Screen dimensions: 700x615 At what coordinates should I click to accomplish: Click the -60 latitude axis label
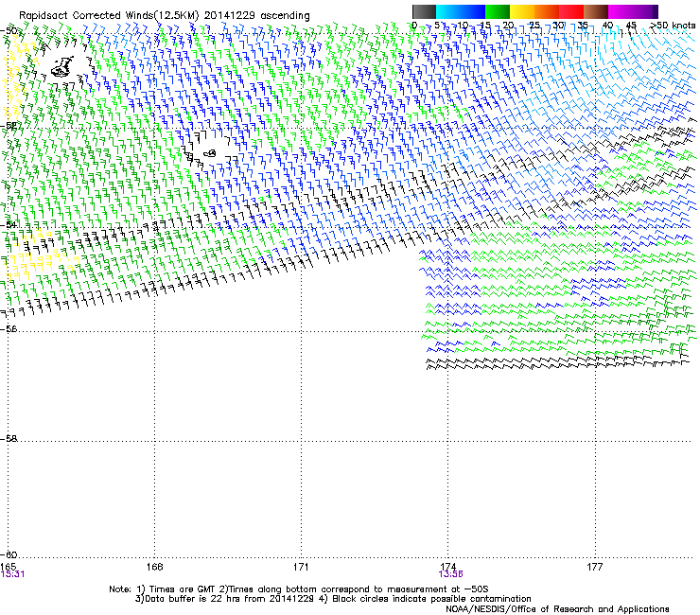tap(8, 554)
